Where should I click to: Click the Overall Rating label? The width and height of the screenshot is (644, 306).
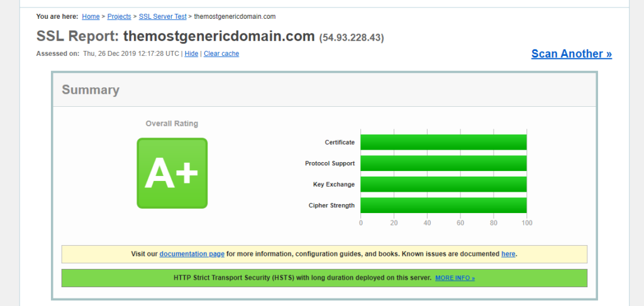click(172, 123)
